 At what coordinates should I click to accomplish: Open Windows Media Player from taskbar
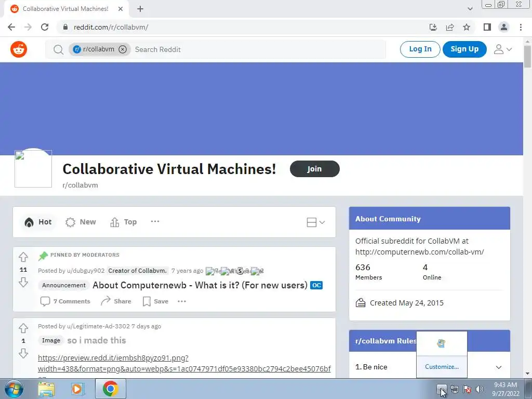pos(78,389)
